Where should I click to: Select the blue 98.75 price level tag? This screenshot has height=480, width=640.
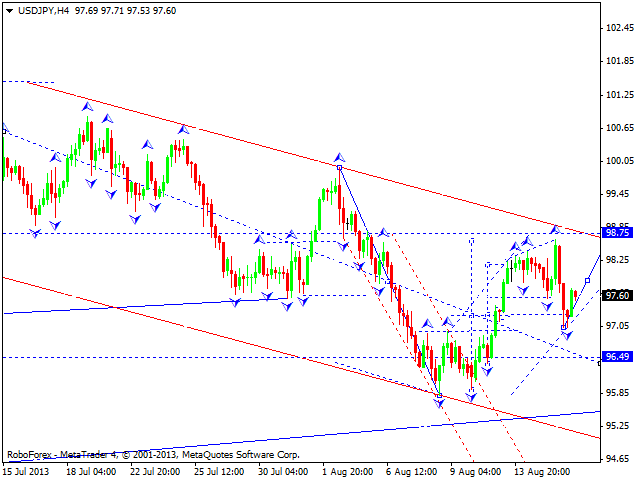[617, 233]
